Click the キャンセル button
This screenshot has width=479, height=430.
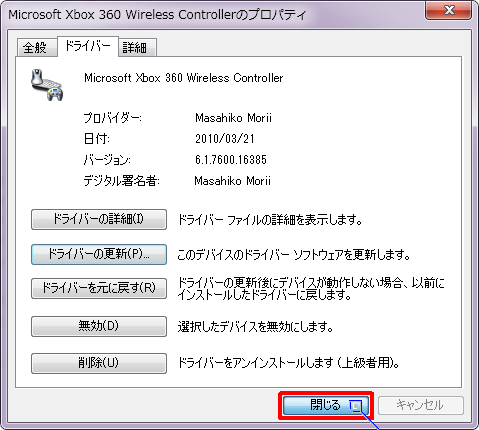click(421, 405)
